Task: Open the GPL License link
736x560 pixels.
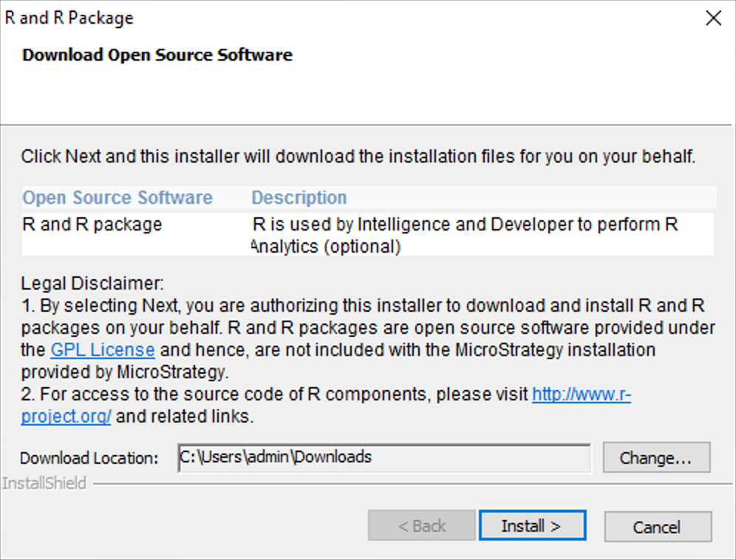Action: (102, 349)
